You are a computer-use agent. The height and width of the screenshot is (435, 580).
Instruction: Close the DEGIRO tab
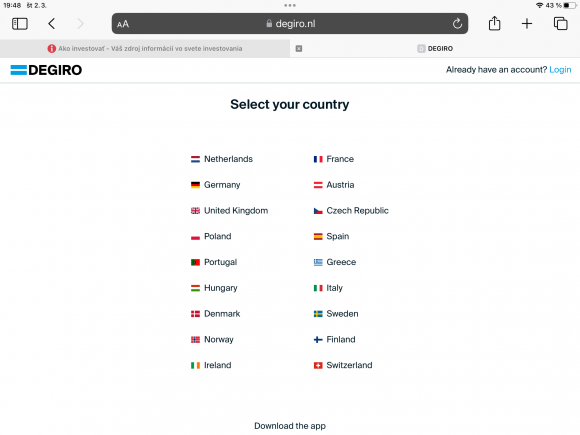coord(299,48)
